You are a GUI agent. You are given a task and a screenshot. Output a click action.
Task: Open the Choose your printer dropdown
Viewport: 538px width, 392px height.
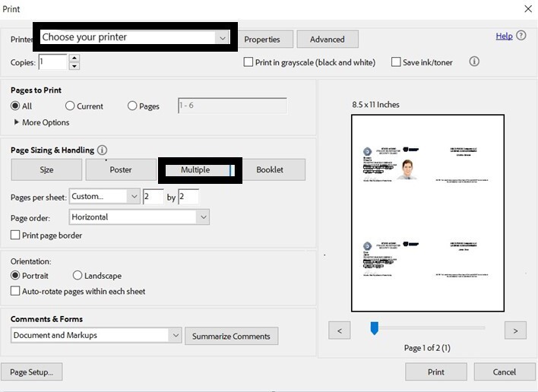point(135,37)
